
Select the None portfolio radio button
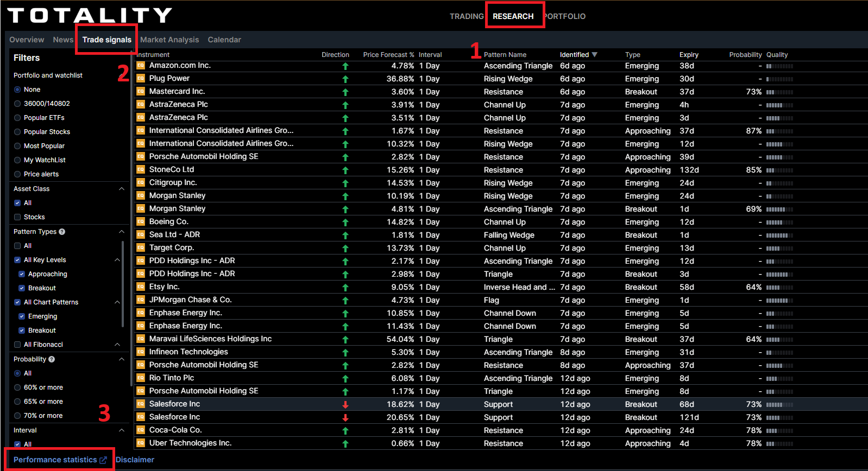[x=17, y=90]
